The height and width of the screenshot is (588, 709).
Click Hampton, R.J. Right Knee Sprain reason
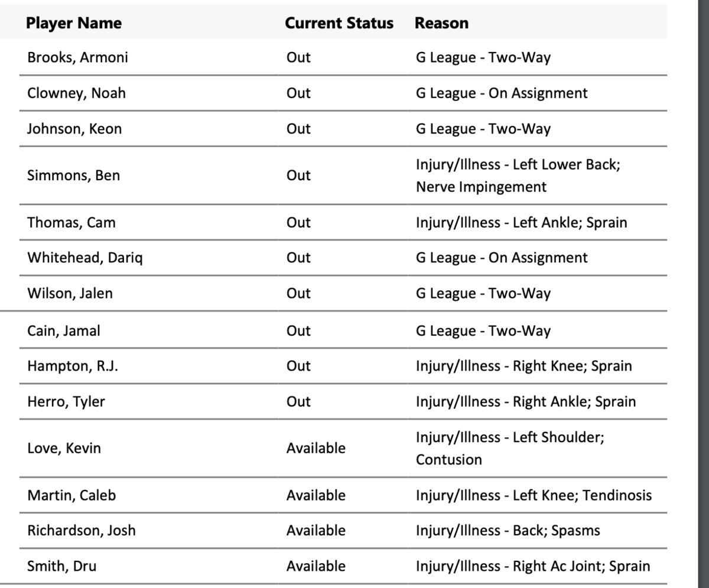523,366
